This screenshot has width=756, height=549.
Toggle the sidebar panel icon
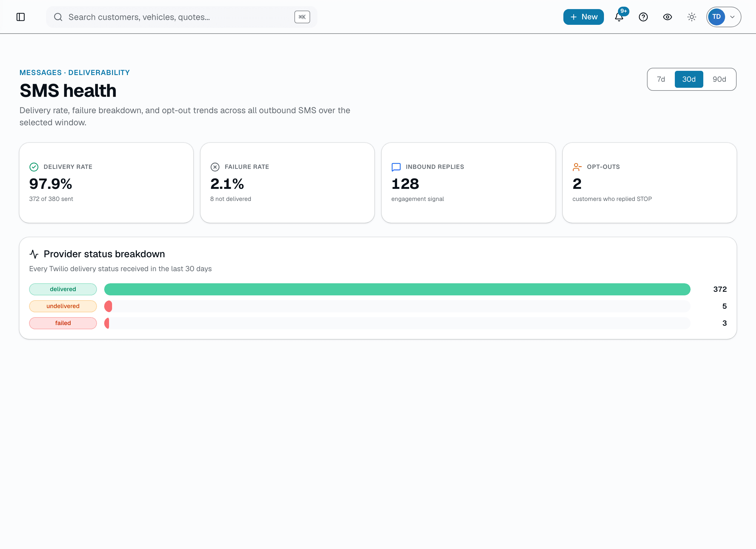point(21,17)
